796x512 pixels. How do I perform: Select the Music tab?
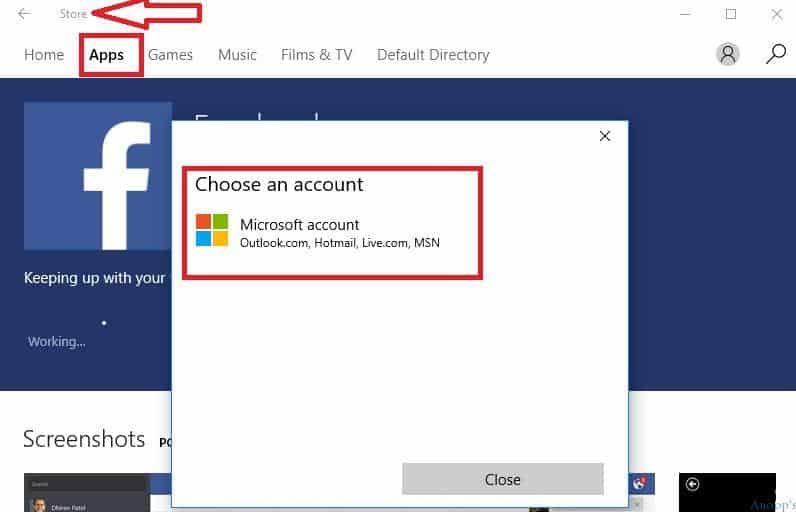237,55
